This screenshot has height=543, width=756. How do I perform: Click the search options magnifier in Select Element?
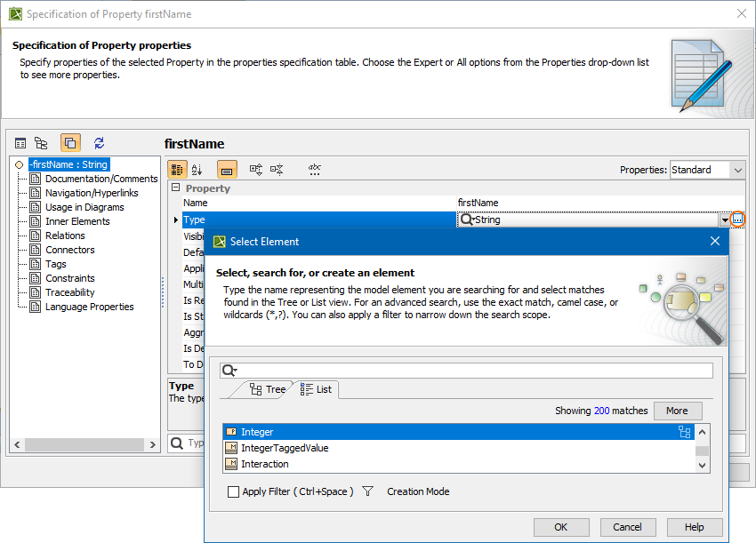(x=229, y=370)
